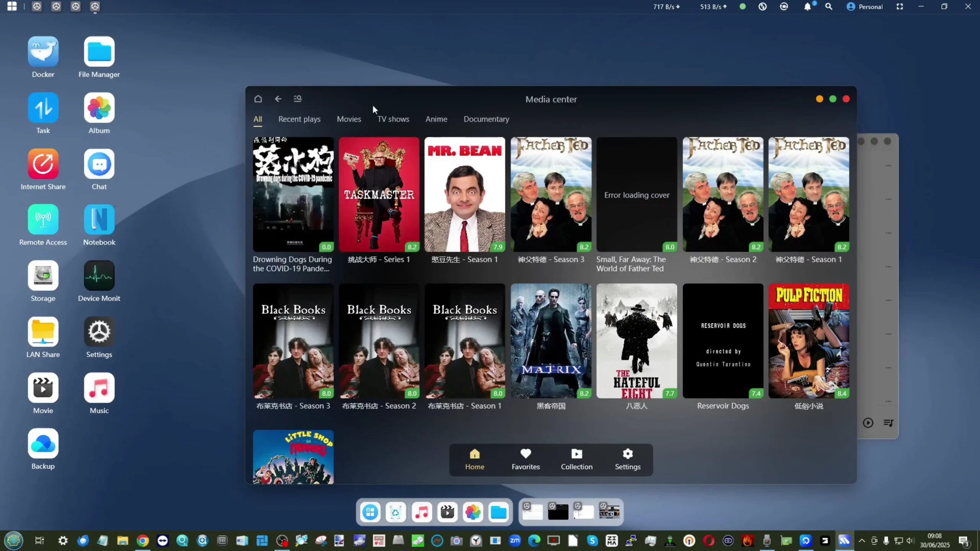Switch to Documentary tab
The width and height of the screenshot is (980, 551).
pyautogui.click(x=486, y=119)
